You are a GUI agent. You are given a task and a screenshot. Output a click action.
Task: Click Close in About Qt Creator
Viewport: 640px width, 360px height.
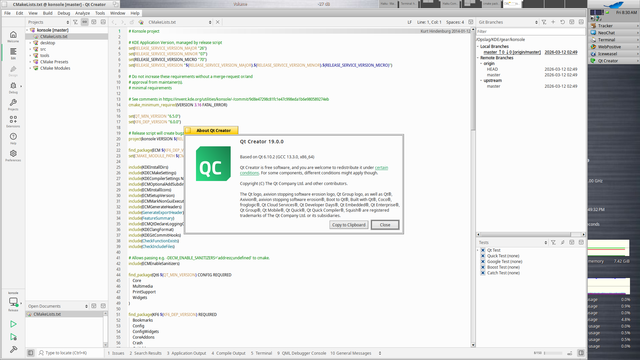pyautogui.click(x=385, y=225)
